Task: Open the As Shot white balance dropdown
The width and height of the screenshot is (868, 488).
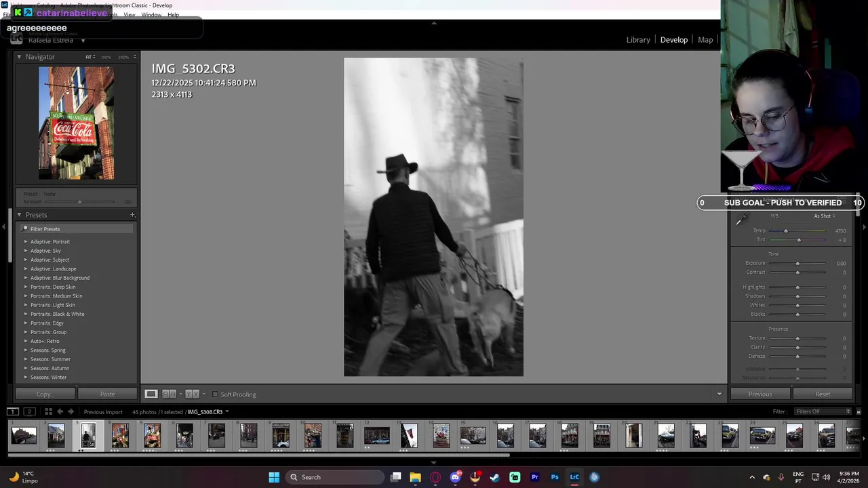Action: click(x=824, y=216)
